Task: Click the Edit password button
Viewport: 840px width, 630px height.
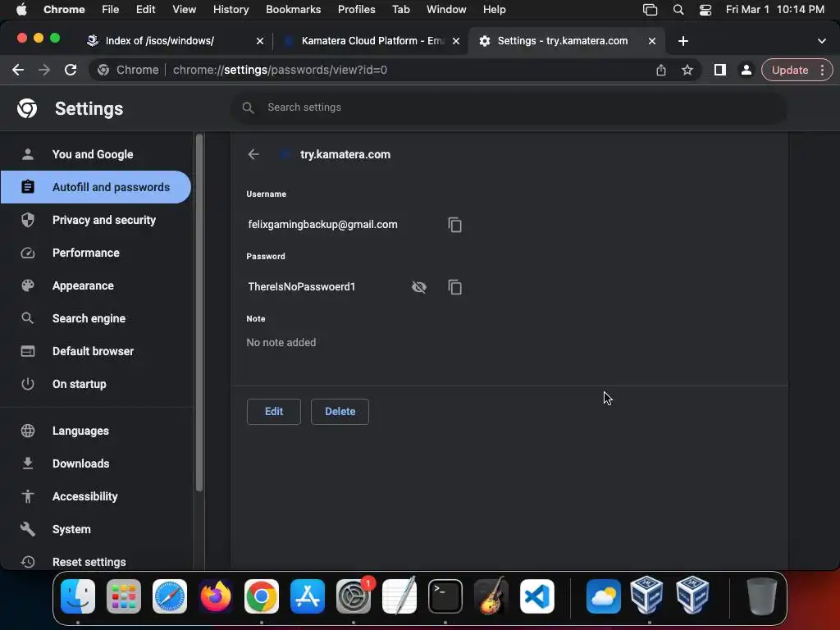Action: pyautogui.click(x=274, y=412)
